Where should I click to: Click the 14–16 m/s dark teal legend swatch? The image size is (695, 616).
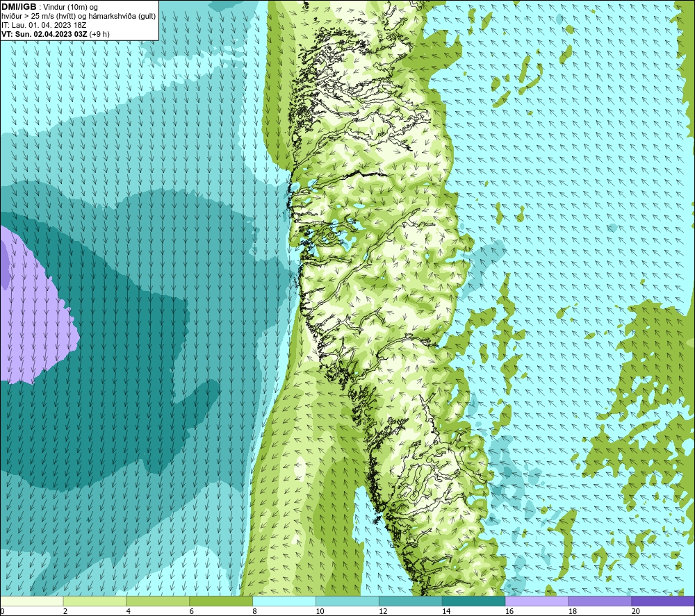pos(473,601)
